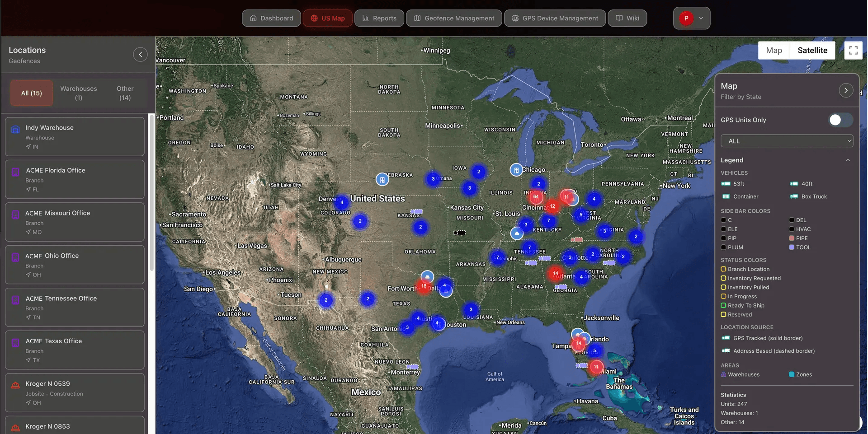Image resolution: width=868 pixels, height=434 pixels.
Task: Switch the map view to Satellite mode
Action: [x=812, y=50]
